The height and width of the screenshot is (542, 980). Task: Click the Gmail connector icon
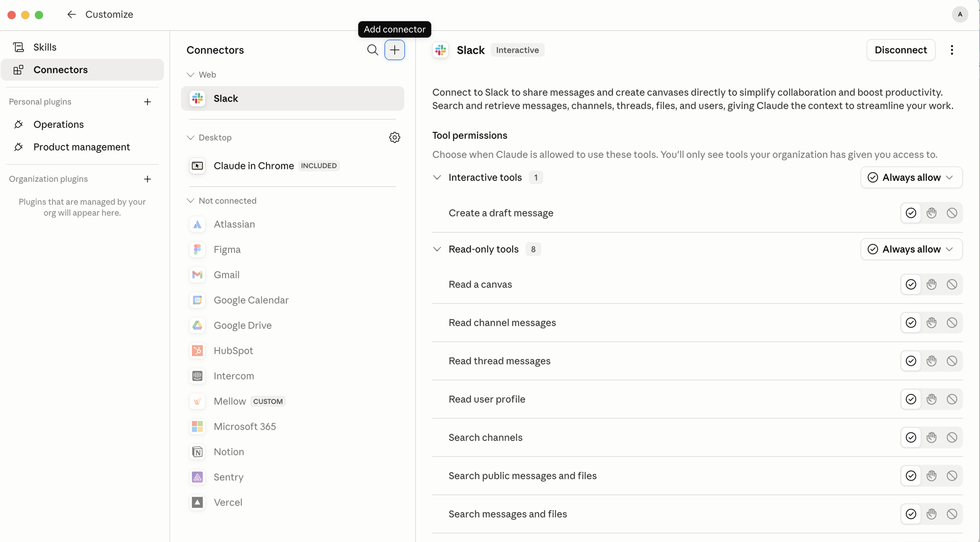click(x=198, y=275)
